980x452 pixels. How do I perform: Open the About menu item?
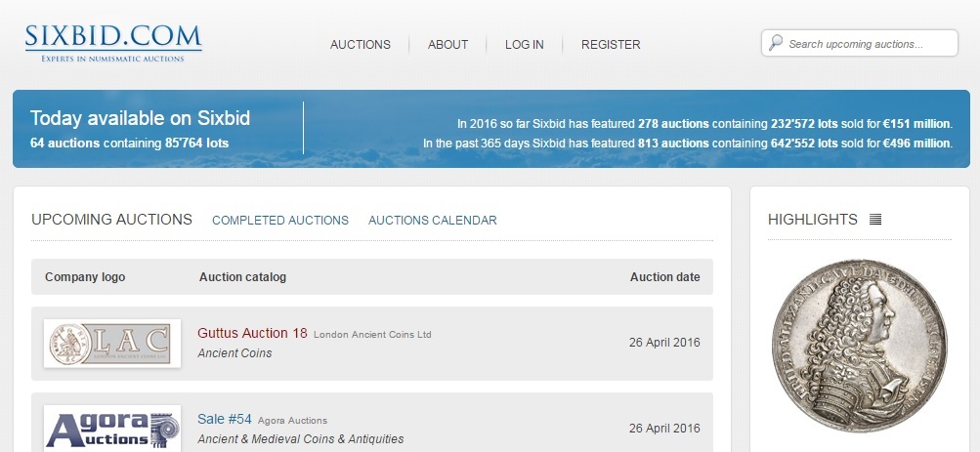[448, 44]
